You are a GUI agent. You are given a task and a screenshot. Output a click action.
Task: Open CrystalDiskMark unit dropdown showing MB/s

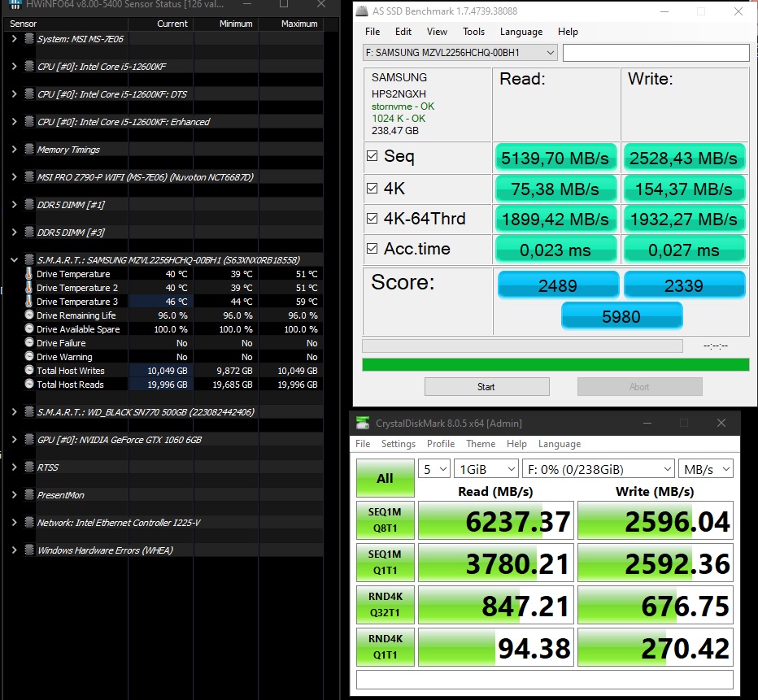pyautogui.click(x=706, y=469)
